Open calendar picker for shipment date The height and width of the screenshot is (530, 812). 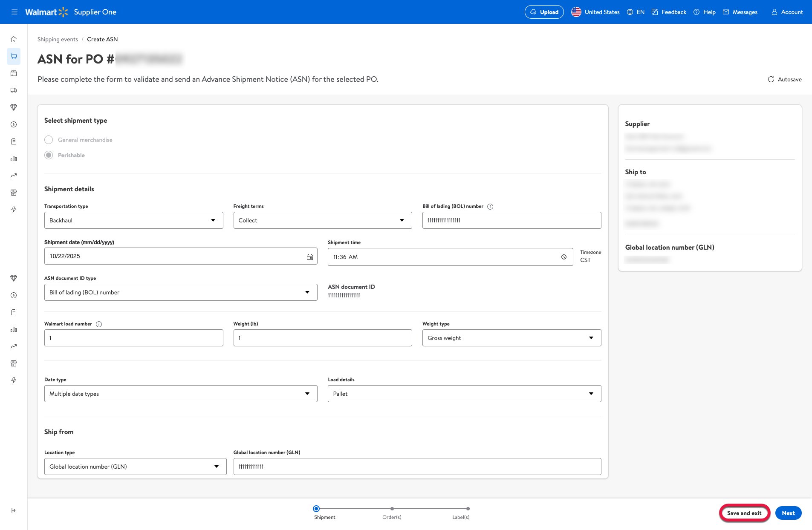click(x=309, y=256)
